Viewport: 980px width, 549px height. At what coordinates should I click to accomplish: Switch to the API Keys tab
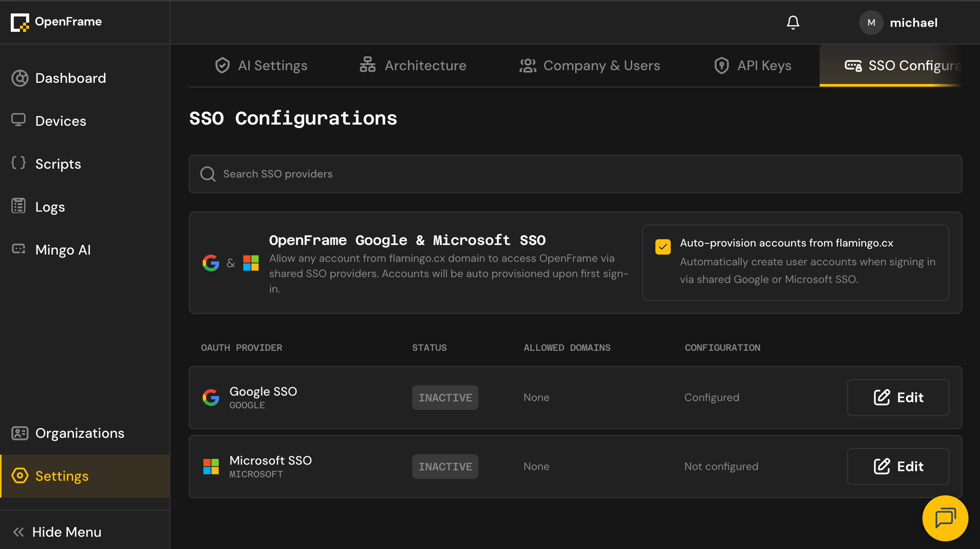coord(752,66)
